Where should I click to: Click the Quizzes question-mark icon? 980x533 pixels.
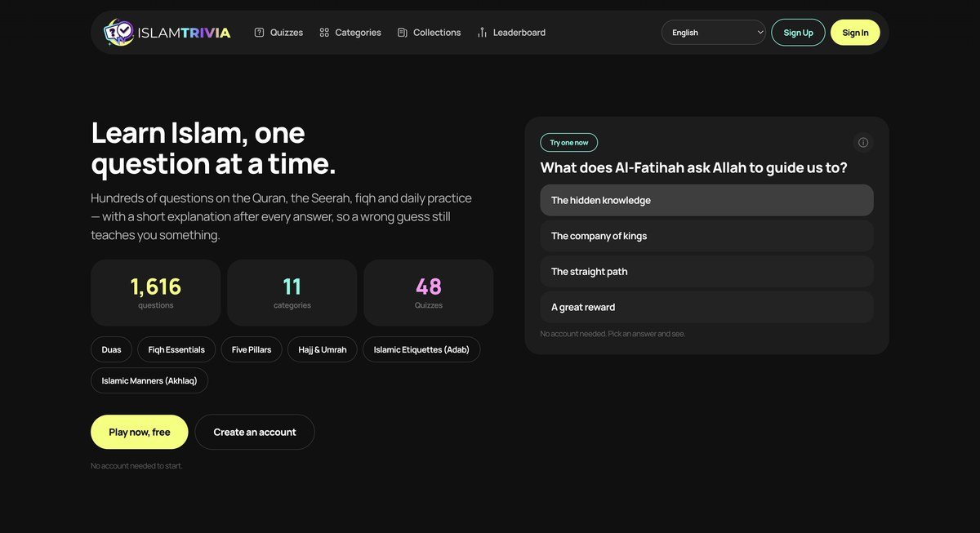259,33
